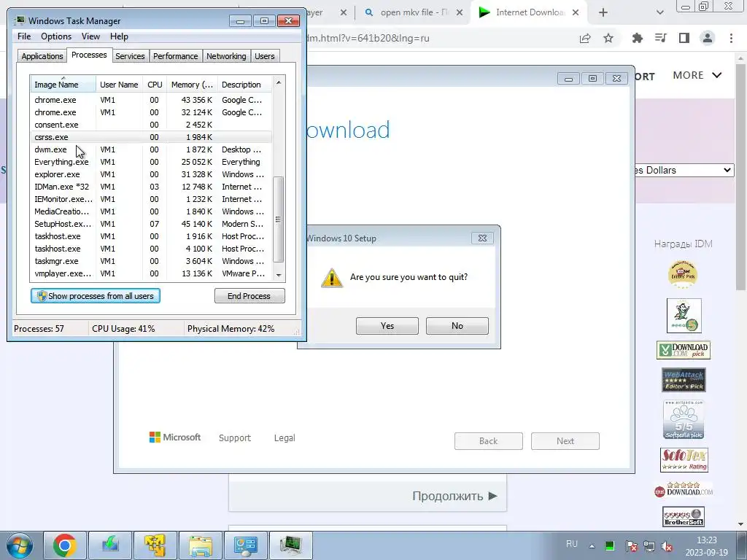Image resolution: width=747 pixels, height=560 pixels.
Task: Click the Download.com pick award badge
Action: pos(684,350)
